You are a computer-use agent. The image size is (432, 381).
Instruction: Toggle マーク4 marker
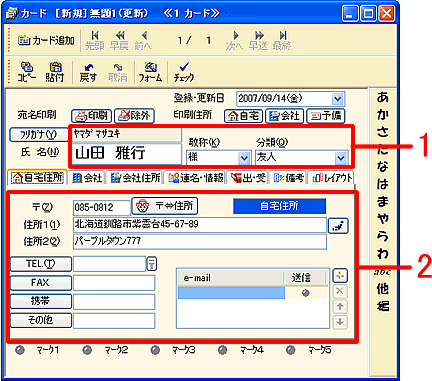tap(222, 350)
